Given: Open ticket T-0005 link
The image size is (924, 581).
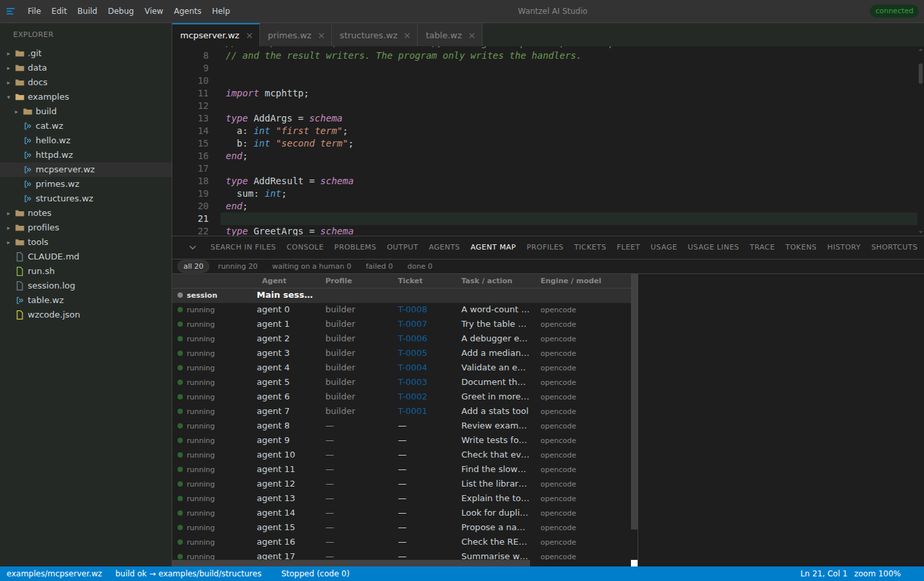Looking at the screenshot, I should tap(412, 353).
